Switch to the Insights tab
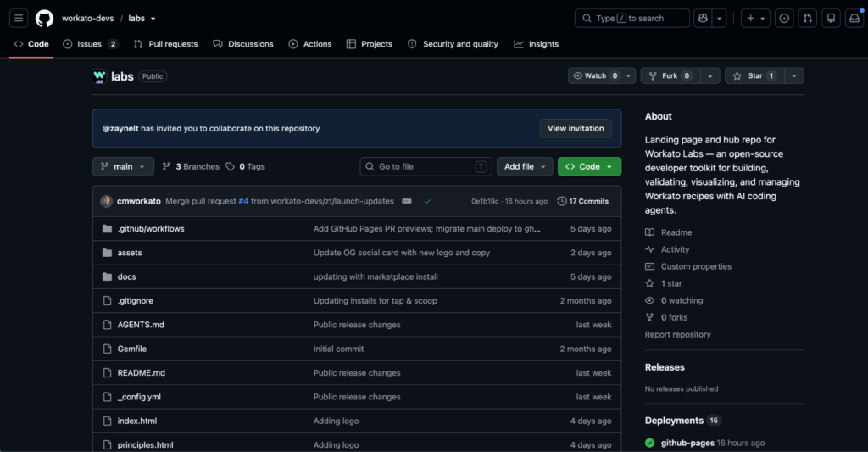Screen dimensions: 868x452 537,44
